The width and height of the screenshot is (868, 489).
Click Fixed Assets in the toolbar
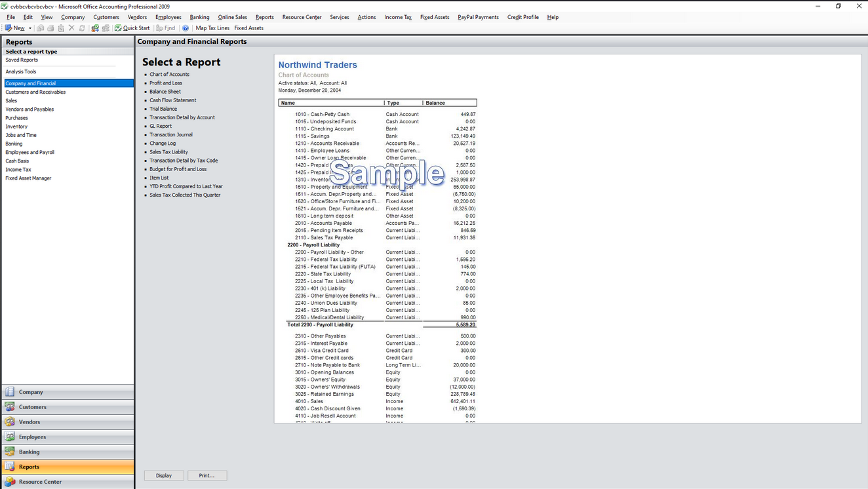point(248,28)
